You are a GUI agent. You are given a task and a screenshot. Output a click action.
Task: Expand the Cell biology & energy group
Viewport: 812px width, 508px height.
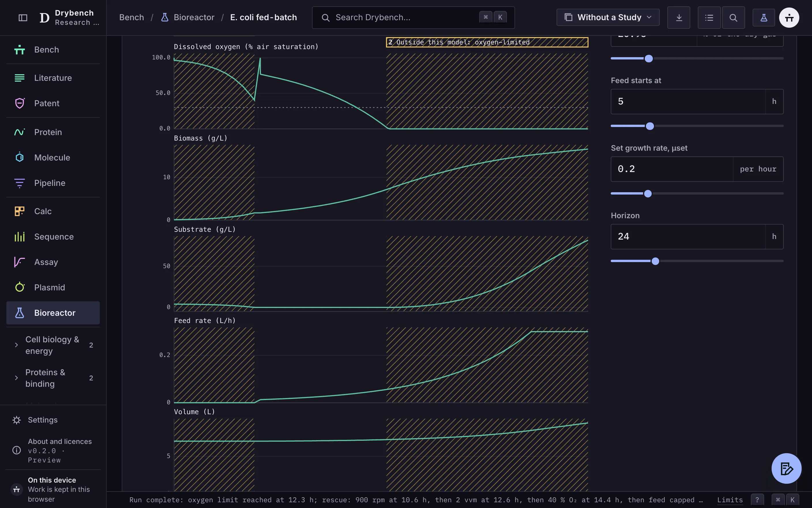click(53, 345)
